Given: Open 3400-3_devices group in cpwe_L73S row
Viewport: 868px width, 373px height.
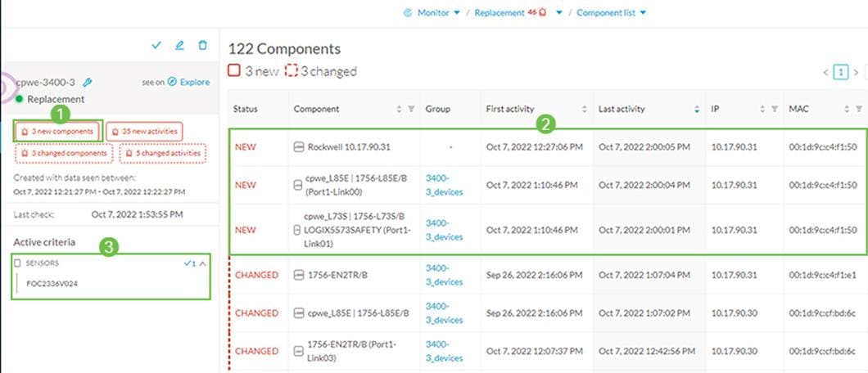Looking at the screenshot, I should [444, 230].
